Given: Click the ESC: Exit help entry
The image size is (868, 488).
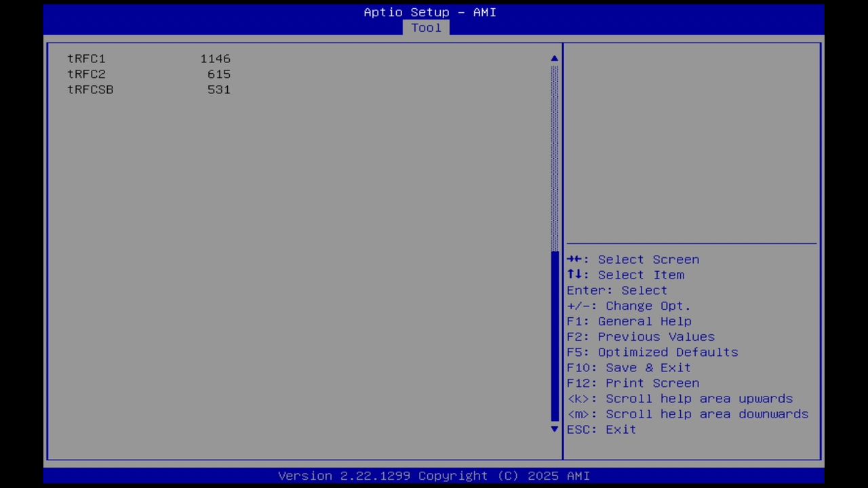Looking at the screenshot, I should point(601,429).
